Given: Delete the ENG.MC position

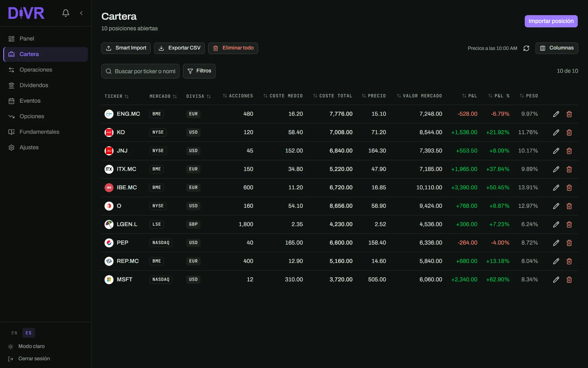Looking at the screenshot, I should [569, 114].
